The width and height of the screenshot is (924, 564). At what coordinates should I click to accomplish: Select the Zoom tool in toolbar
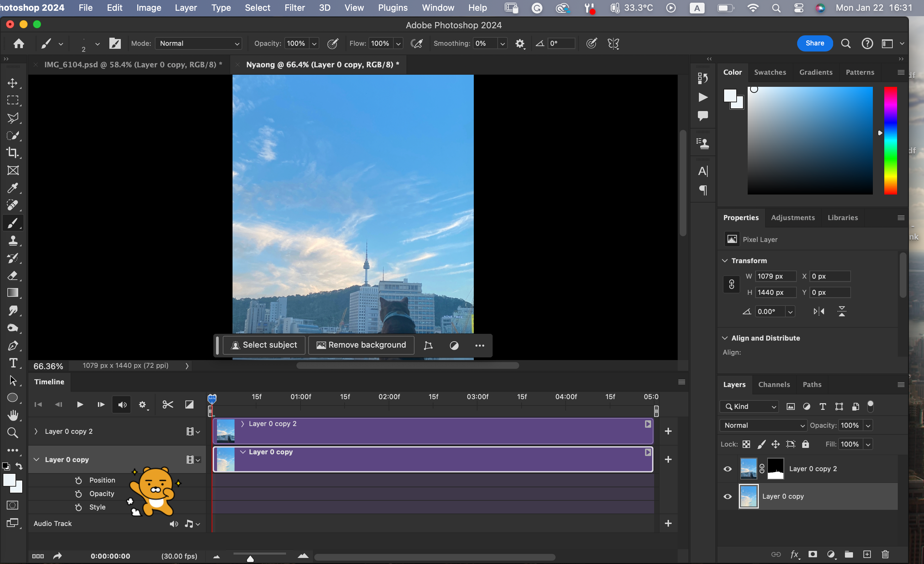tap(13, 432)
